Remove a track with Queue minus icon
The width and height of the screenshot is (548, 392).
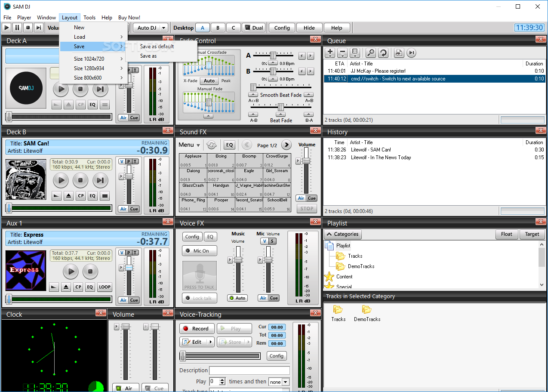click(x=342, y=53)
